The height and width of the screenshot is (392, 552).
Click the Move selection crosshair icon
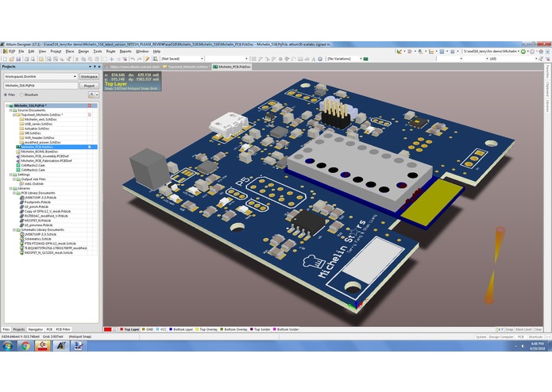point(111,59)
